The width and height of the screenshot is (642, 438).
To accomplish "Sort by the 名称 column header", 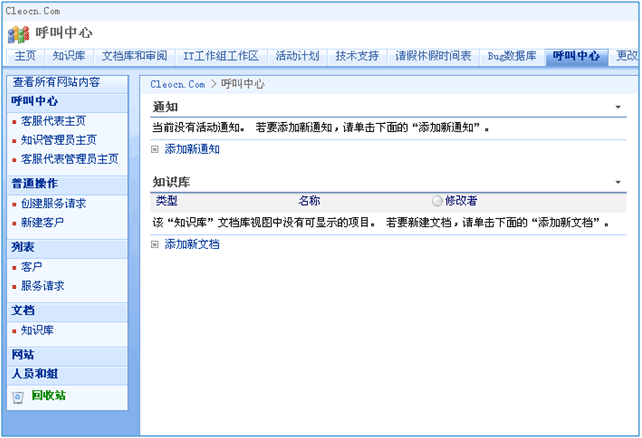I will (309, 201).
